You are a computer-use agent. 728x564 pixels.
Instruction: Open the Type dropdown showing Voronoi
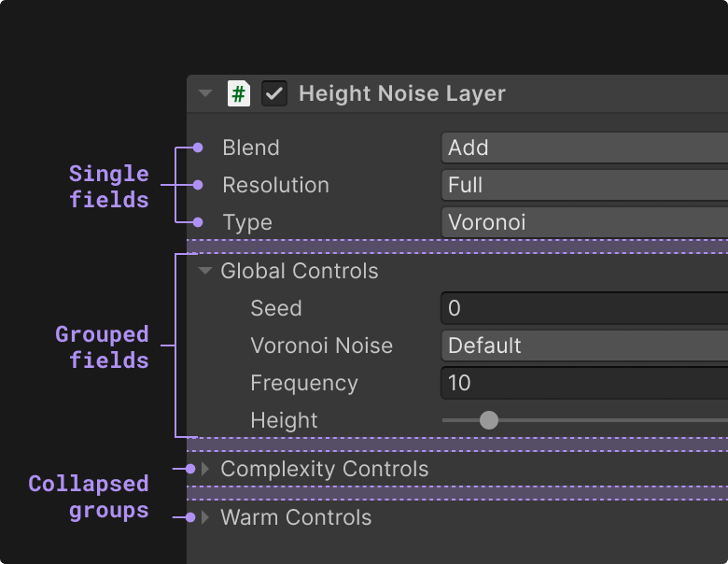pos(584,222)
